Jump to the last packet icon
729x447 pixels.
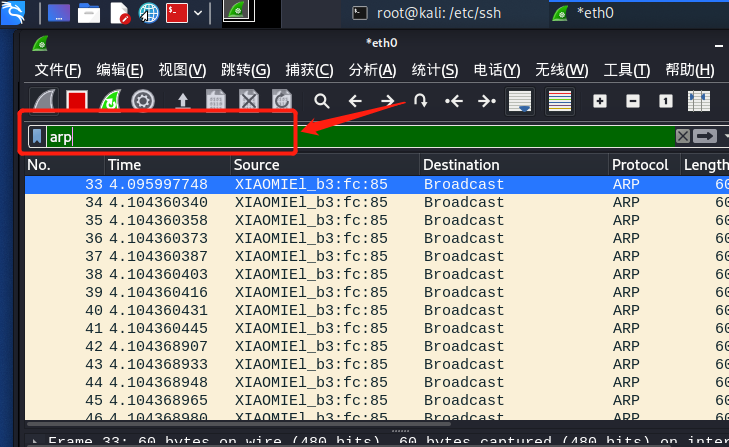486,101
